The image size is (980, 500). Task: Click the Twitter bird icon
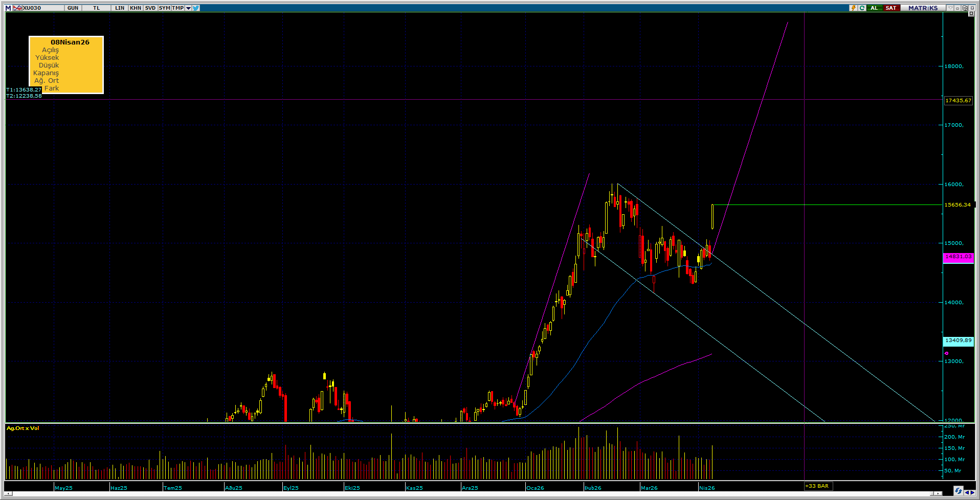point(196,8)
